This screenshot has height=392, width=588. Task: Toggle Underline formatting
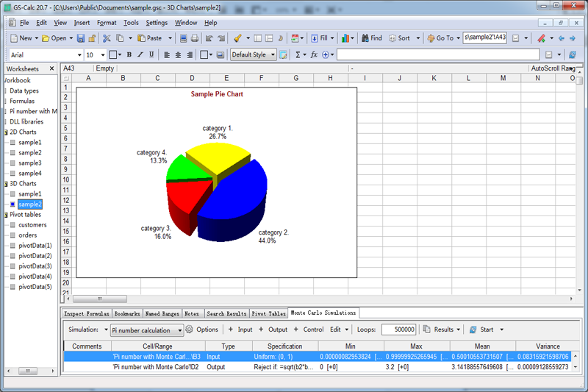(x=151, y=54)
